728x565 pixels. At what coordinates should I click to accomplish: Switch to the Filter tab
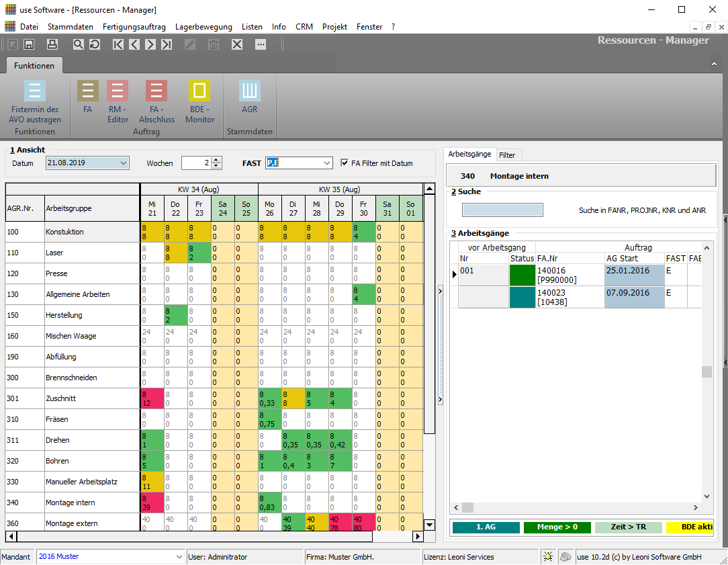click(x=507, y=155)
